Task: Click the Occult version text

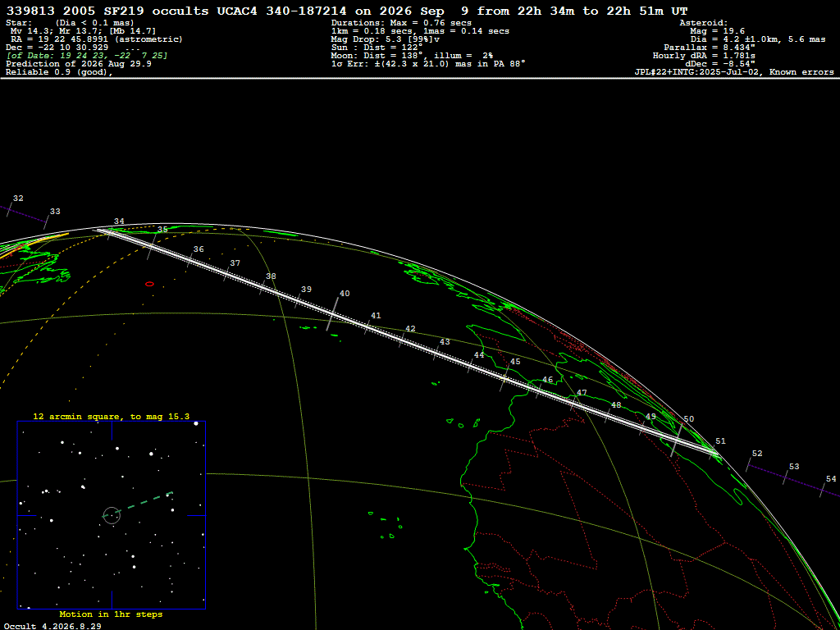Action: [x=52, y=626]
